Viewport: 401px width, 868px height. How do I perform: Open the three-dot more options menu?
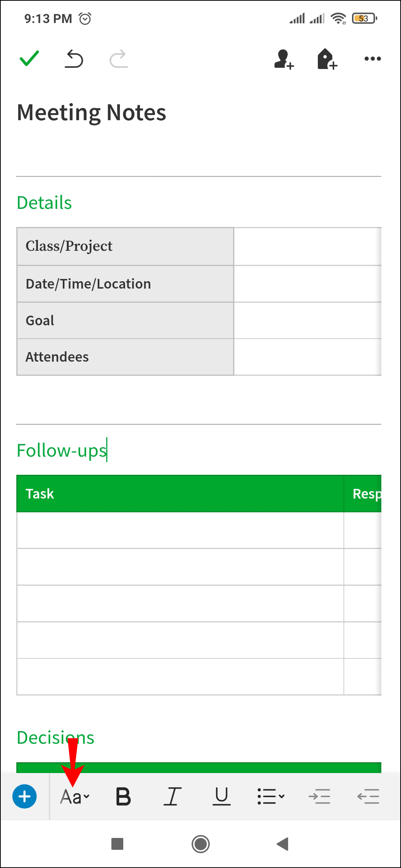pyautogui.click(x=372, y=59)
